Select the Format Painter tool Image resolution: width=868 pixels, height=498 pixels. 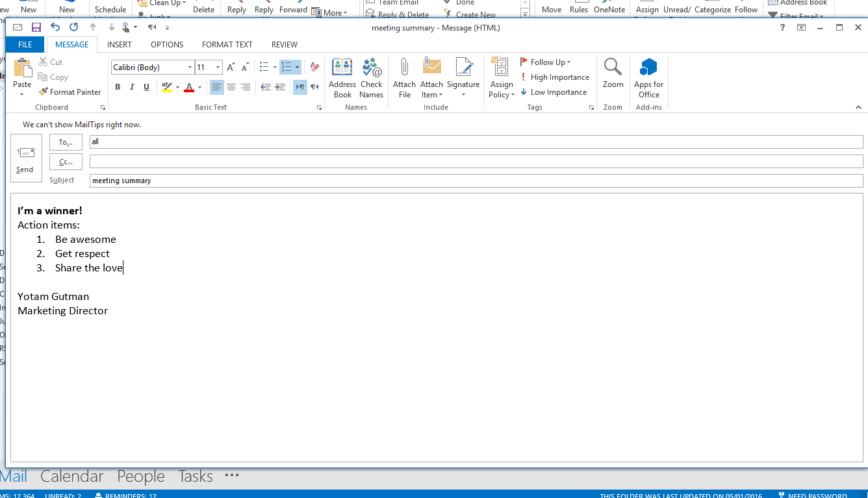pos(70,92)
